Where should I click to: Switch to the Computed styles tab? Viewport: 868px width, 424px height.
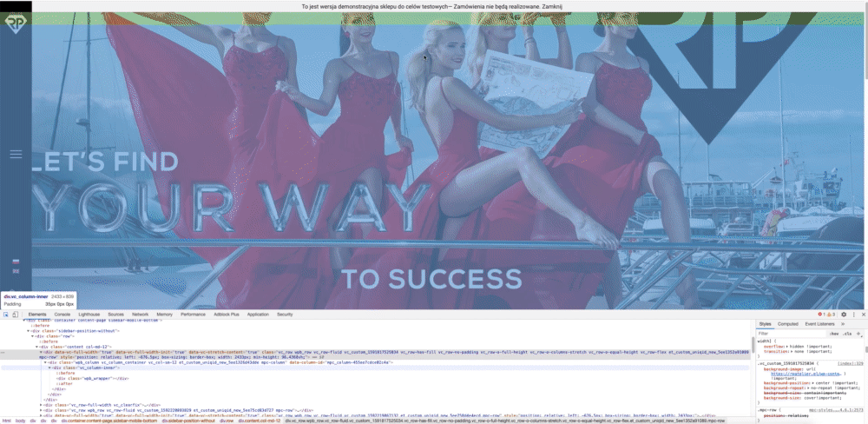click(788, 324)
